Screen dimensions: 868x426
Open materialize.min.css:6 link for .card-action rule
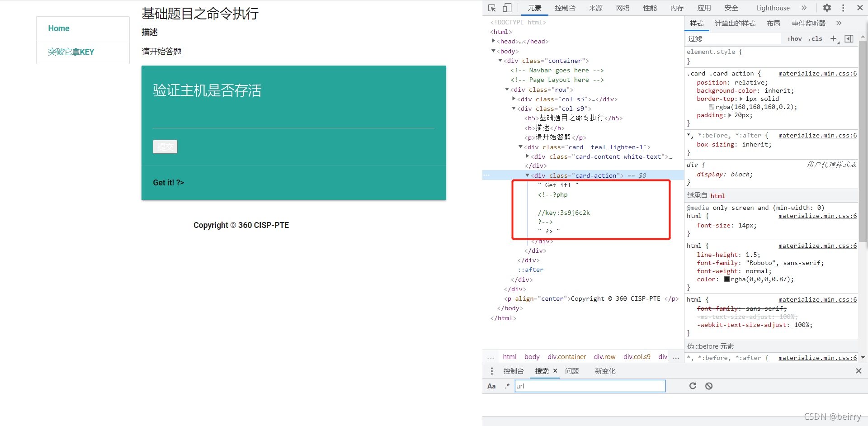pos(817,73)
